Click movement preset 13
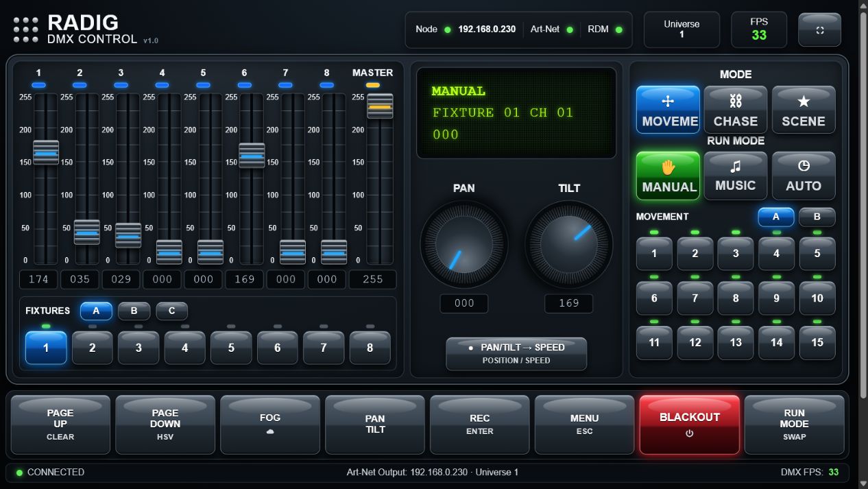The image size is (868, 489). click(x=736, y=343)
